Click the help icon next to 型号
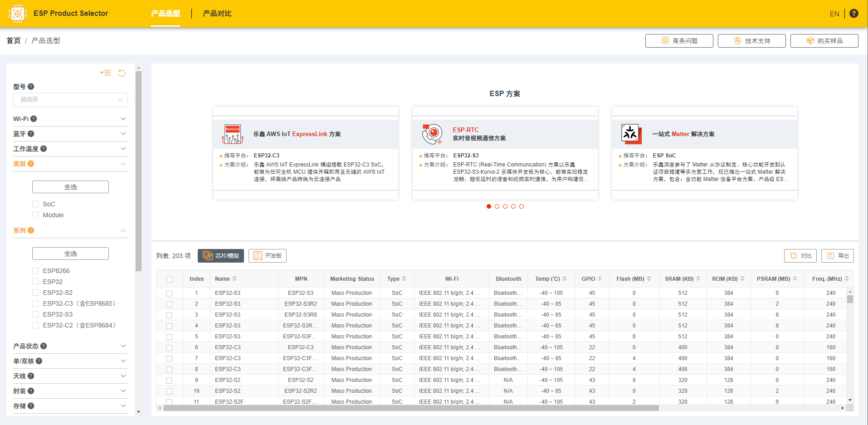 [31, 87]
